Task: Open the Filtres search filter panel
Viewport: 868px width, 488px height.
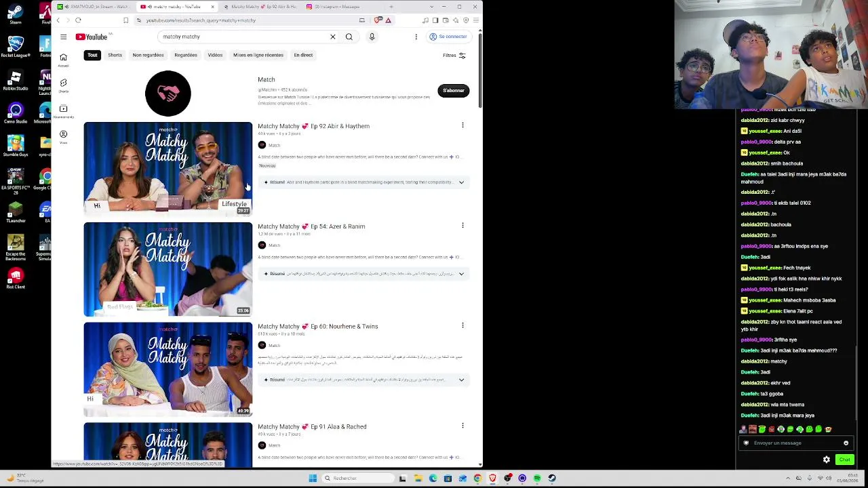Action: 454,56
